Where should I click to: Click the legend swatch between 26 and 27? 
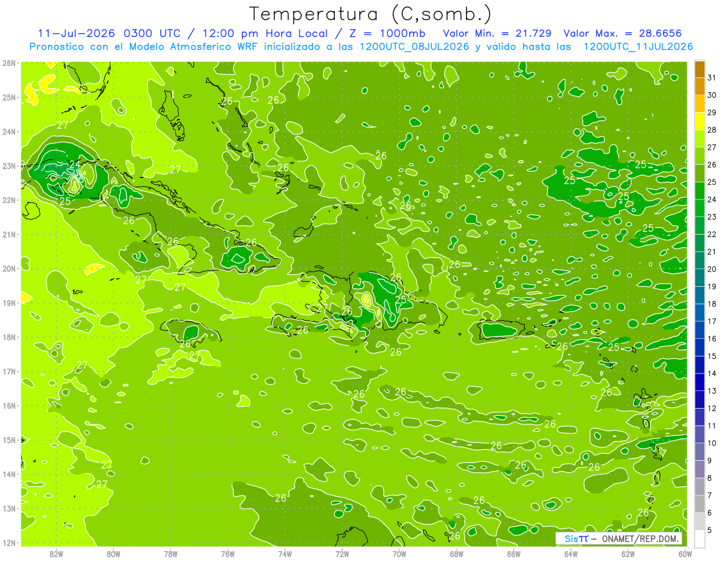[x=700, y=156]
